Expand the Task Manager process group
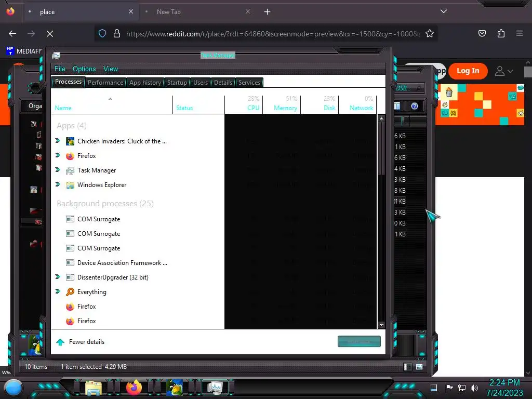532x399 pixels. pyautogui.click(x=58, y=170)
